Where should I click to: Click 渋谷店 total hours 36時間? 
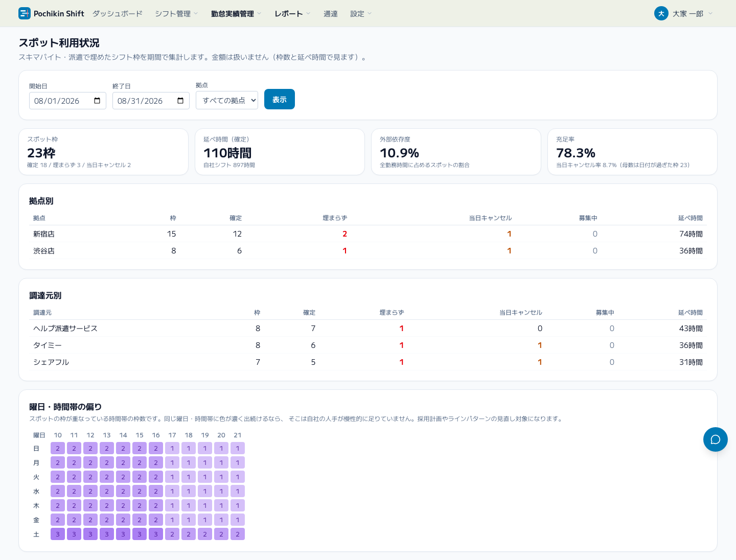coord(691,251)
